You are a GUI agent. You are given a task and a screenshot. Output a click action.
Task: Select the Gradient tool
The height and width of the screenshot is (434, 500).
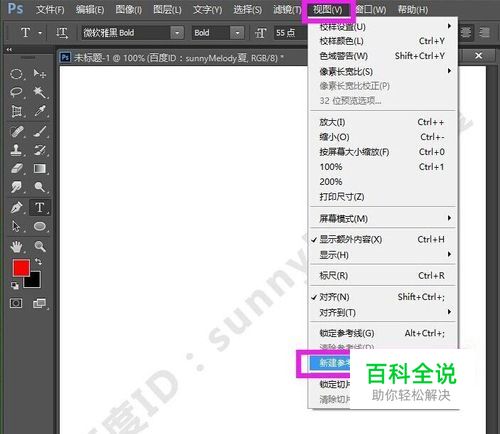(40, 169)
